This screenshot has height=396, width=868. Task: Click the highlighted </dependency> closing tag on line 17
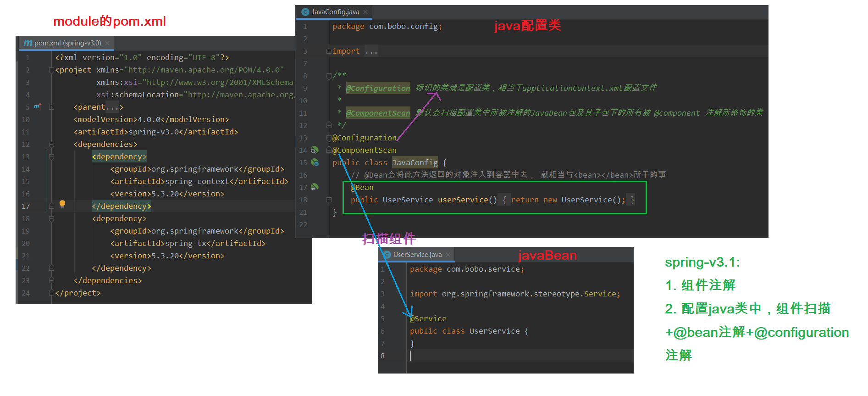pyautogui.click(x=122, y=206)
